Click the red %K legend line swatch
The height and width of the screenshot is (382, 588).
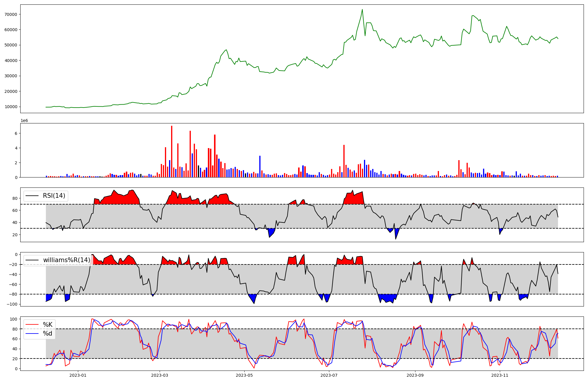click(x=32, y=325)
